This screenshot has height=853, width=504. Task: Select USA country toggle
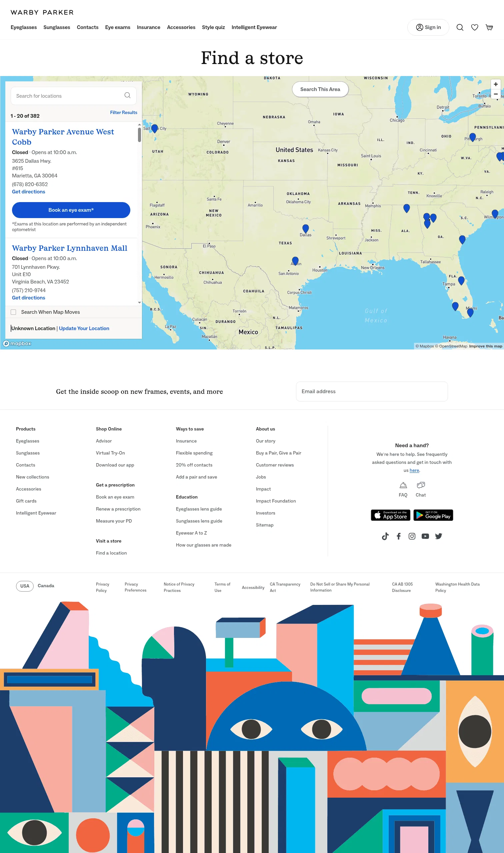[x=25, y=586]
